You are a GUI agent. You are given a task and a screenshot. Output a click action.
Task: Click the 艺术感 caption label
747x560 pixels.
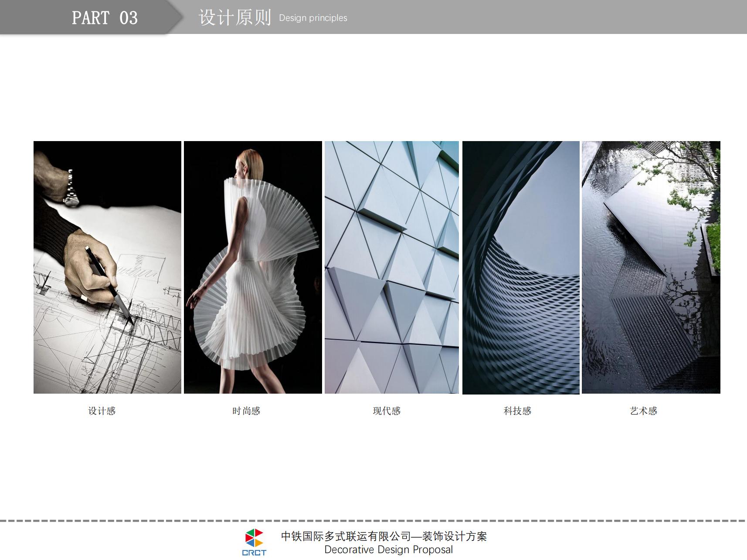pos(643,411)
